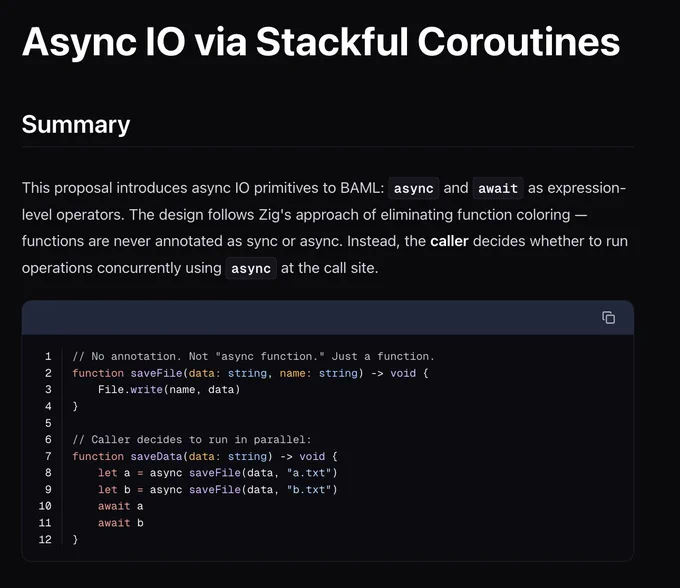Click code line 'await a'

coord(121,506)
